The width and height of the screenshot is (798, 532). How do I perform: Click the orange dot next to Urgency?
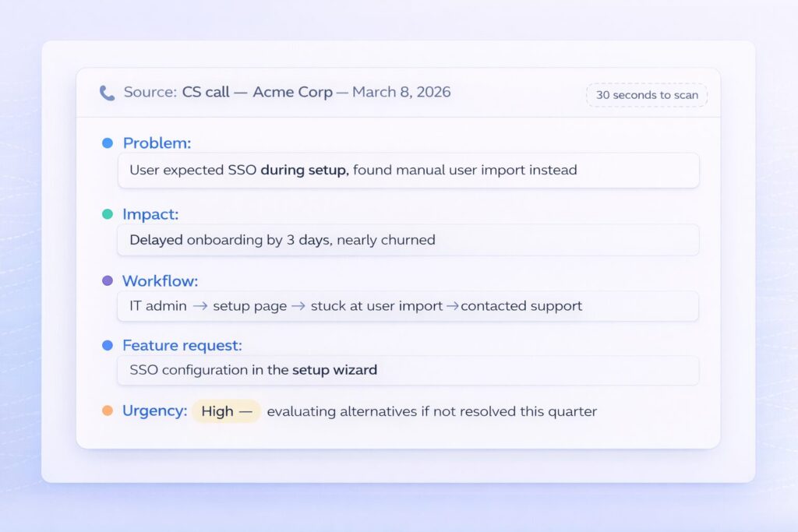tap(108, 410)
